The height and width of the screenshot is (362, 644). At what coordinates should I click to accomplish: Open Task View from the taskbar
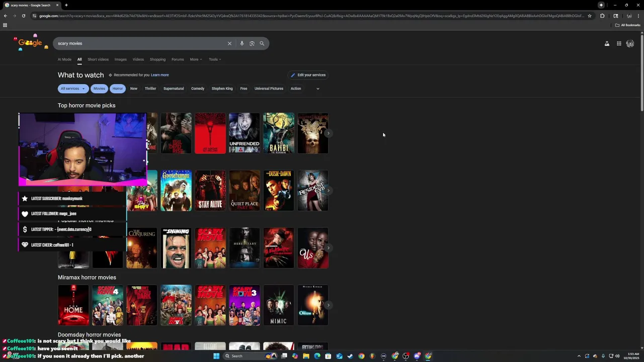coord(284,356)
